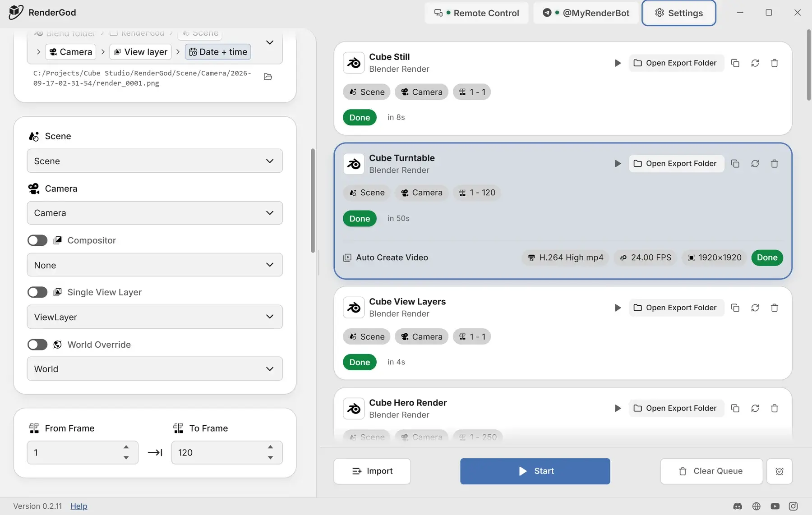This screenshot has width=812, height=515.
Task: Enable the Compositor toggle
Action: (x=37, y=240)
